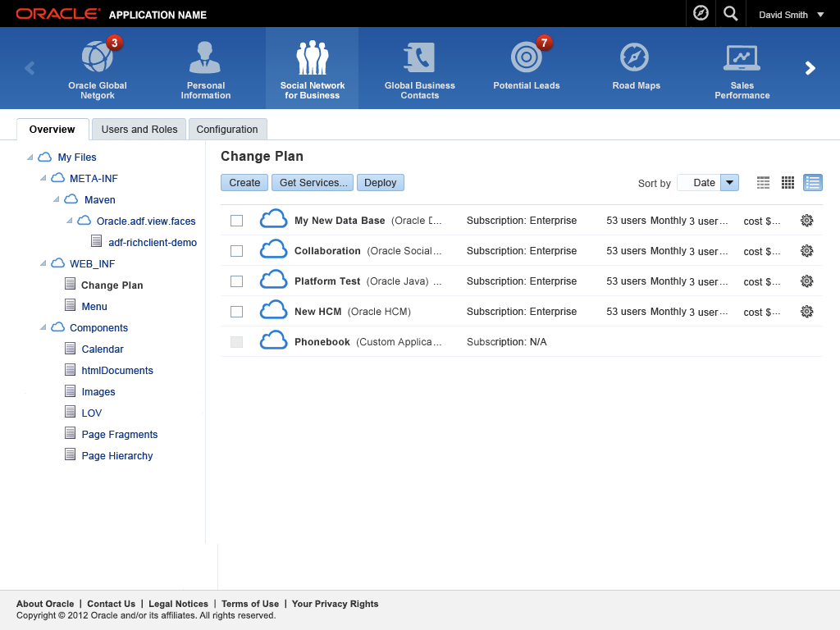
Task: Click the Deploy button
Action: (381, 183)
